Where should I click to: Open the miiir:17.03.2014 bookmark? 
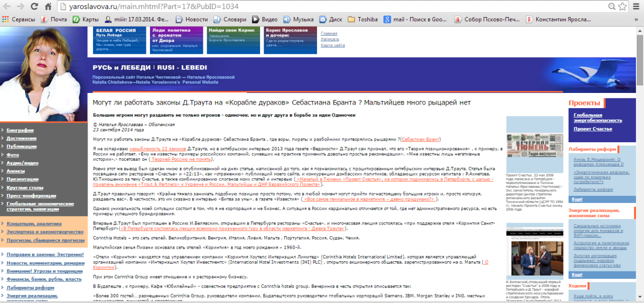137,20
